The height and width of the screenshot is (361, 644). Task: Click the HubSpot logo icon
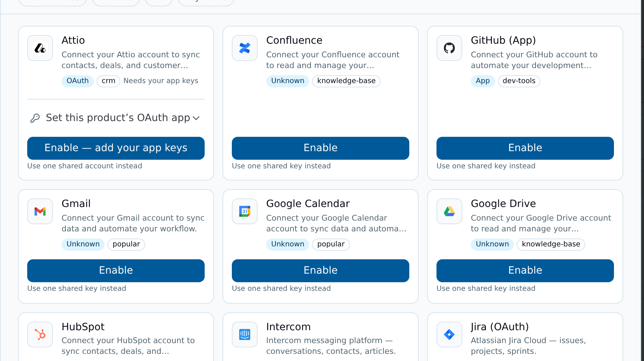tap(40, 334)
